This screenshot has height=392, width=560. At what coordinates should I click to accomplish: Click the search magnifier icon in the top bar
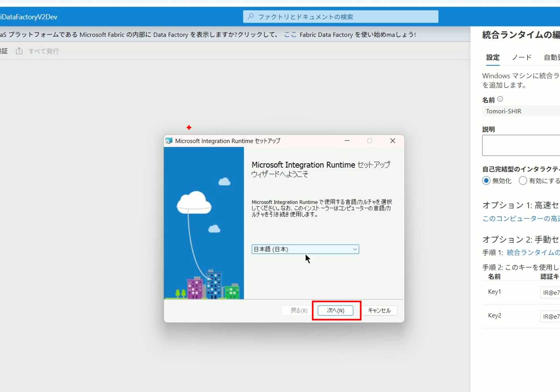251,17
